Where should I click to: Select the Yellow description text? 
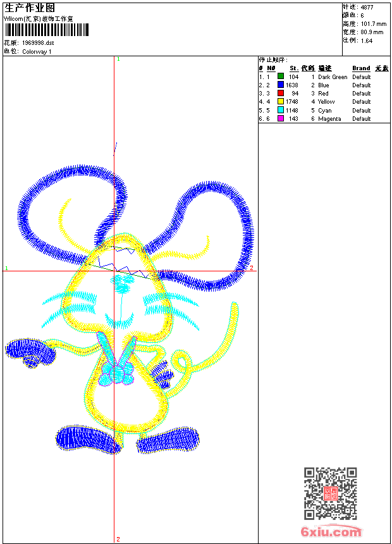point(326,102)
